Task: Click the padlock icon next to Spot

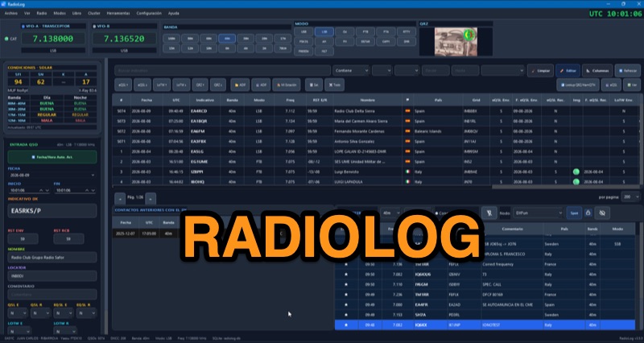Action: 588,213
